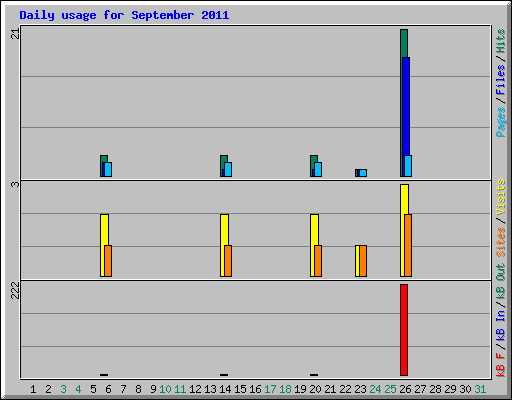Select the orange Sites bar for day 26
Viewport: 512px width, 400px height.
[x=408, y=245]
